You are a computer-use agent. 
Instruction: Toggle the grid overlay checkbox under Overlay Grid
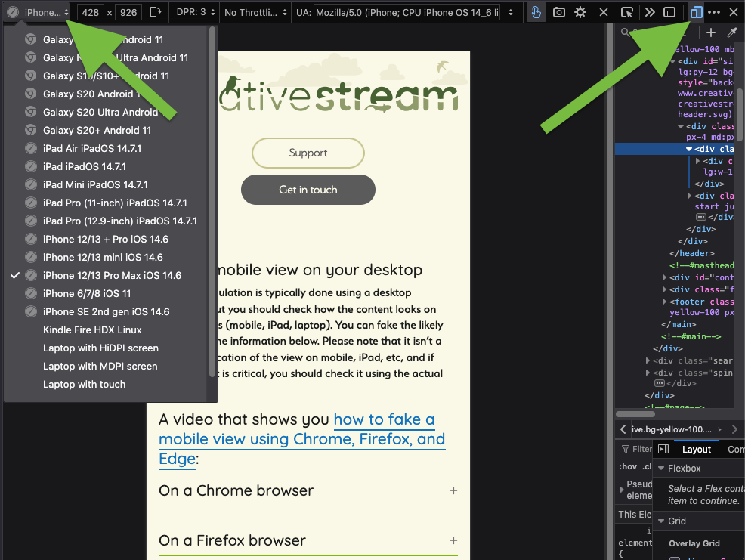pyautogui.click(x=674, y=558)
